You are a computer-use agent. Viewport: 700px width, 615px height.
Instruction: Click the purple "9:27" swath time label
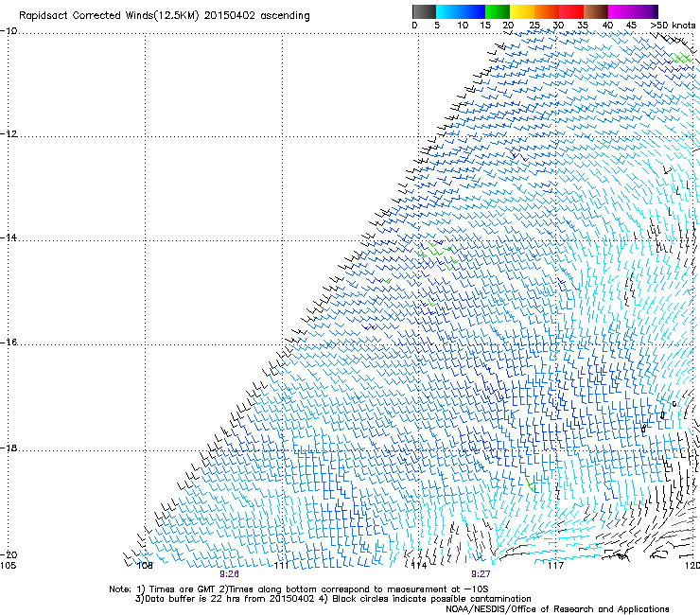click(x=481, y=574)
